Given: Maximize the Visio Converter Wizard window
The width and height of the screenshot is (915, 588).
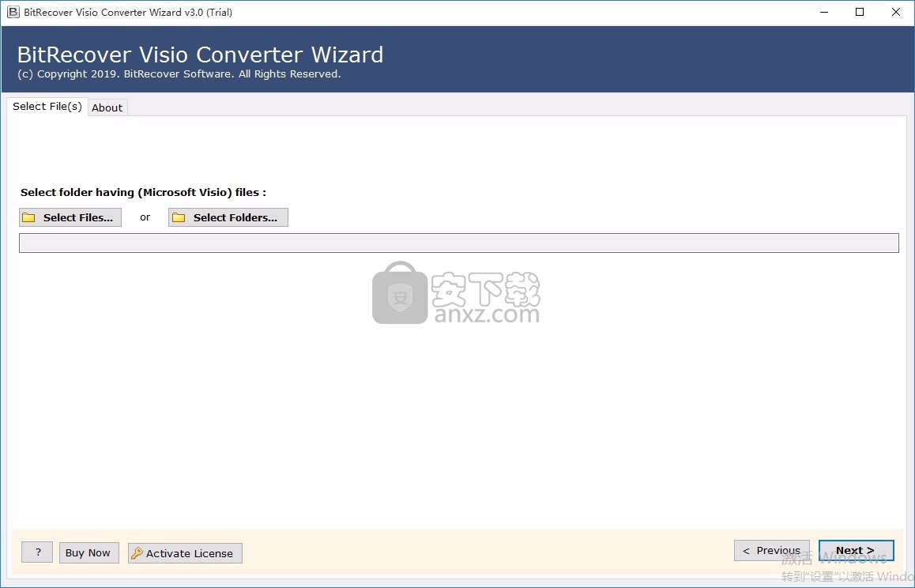Looking at the screenshot, I should tap(860, 13).
